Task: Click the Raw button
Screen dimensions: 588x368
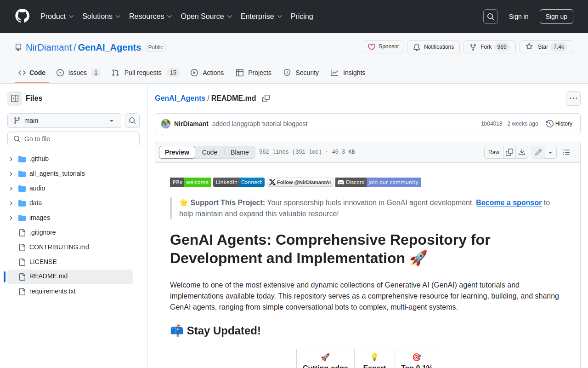Action: (x=494, y=152)
